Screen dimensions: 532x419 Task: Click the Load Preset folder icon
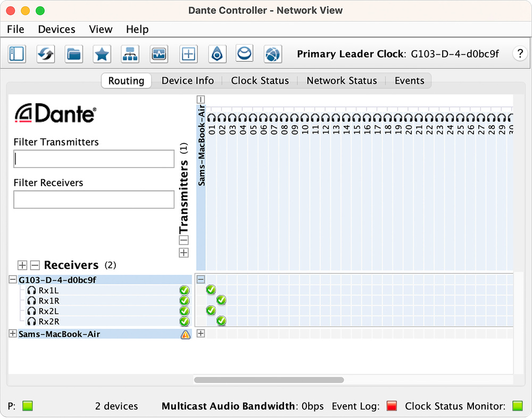pyautogui.click(x=74, y=54)
